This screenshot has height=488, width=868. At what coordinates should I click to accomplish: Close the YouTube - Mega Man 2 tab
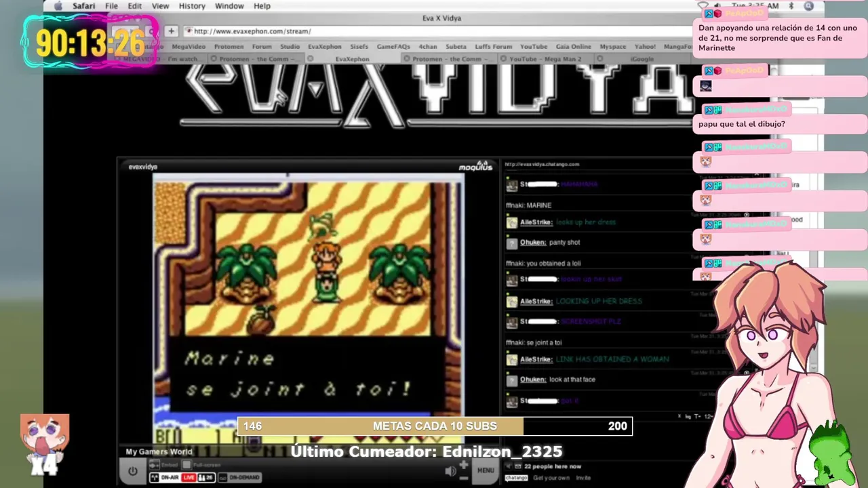(504, 59)
